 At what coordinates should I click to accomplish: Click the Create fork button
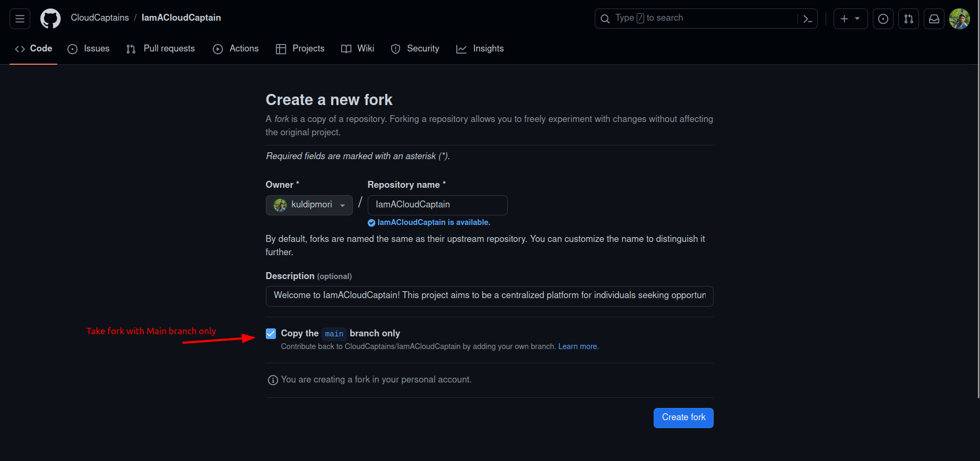(683, 417)
